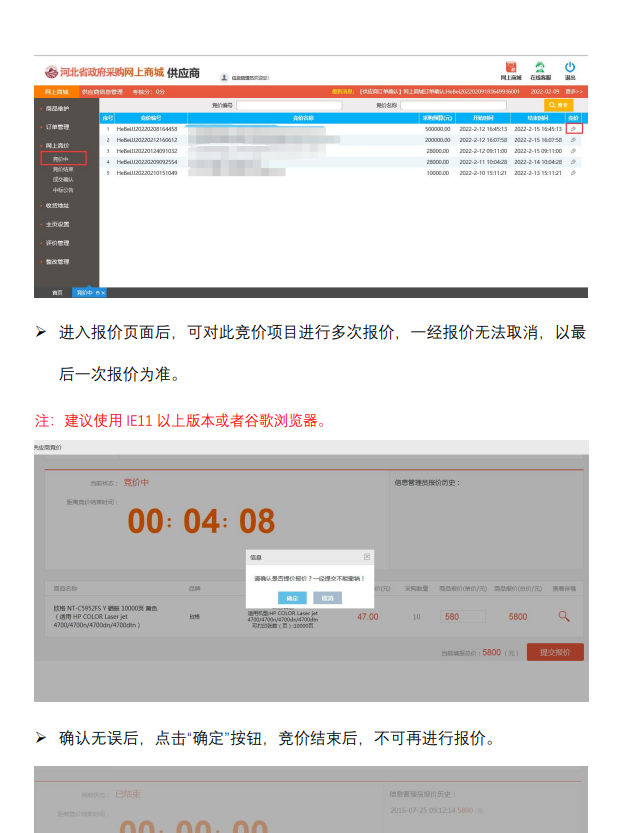The height and width of the screenshot is (833, 634).
Task: Select 成交确认 in the sidebar submenu
Action: point(63,180)
